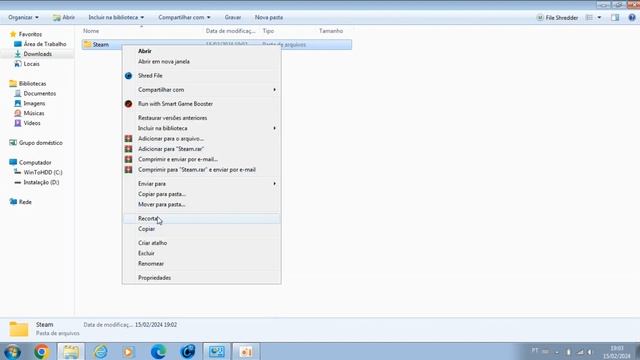Choose Renomear in the context menu

pyautogui.click(x=201, y=264)
